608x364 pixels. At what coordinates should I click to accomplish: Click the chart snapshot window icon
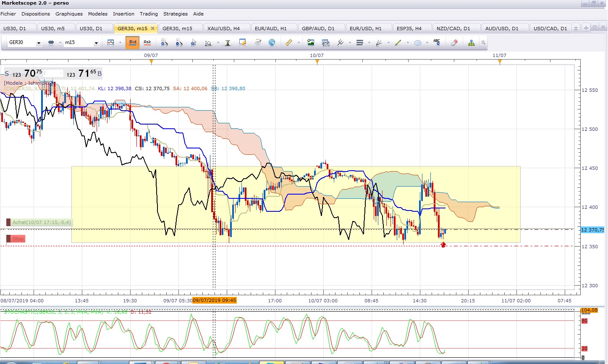(325, 42)
